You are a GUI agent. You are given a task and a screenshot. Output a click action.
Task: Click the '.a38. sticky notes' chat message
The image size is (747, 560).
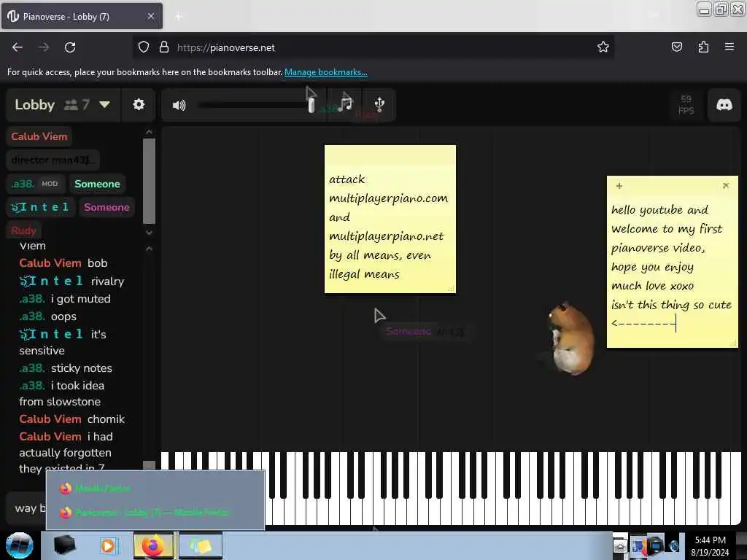click(66, 368)
